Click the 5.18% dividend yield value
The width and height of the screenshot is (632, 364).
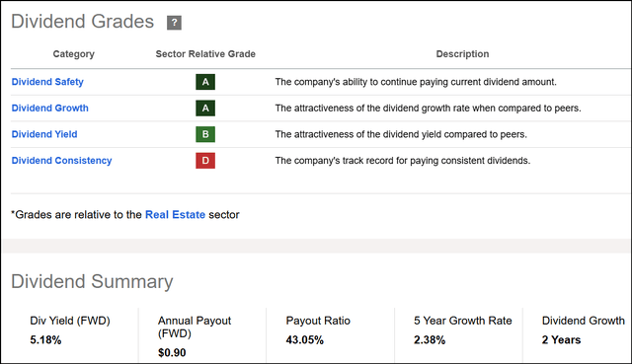[45, 340]
